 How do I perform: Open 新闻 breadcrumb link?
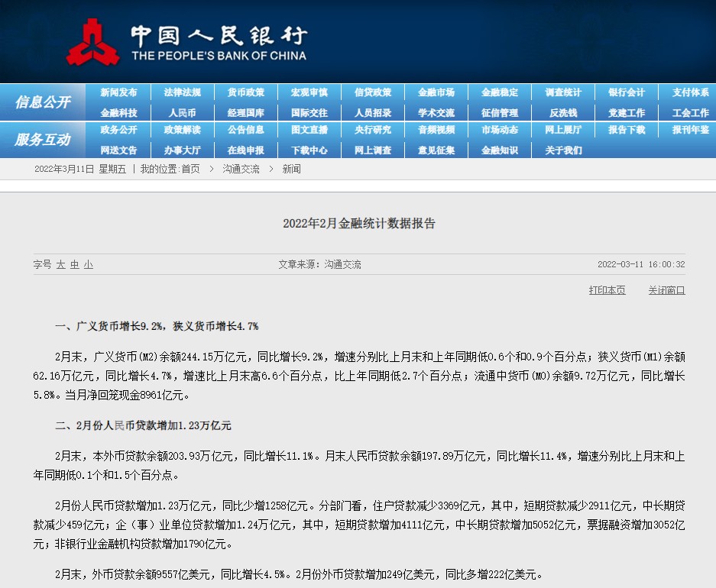pos(291,170)
